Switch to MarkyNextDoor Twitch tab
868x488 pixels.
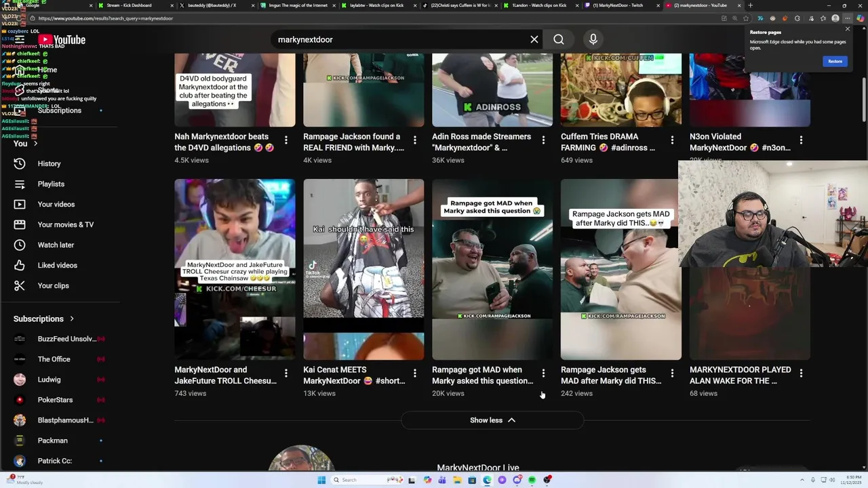pyautogui.click(x=620, y=5)
